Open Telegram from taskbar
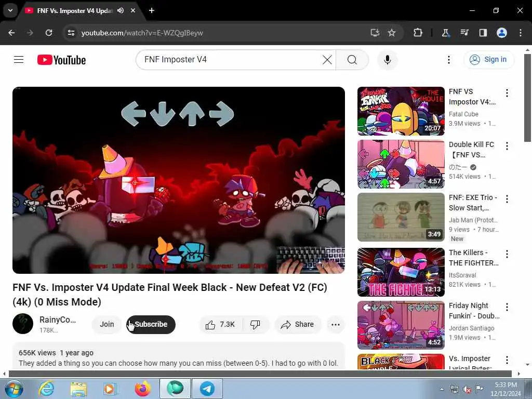532x399 pixels. pos(207,389)
